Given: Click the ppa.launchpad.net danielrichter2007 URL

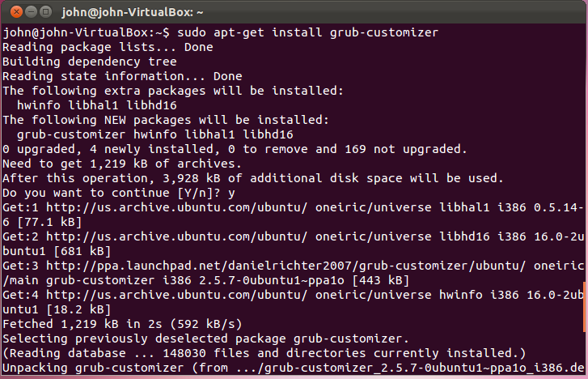Looking at the screenshot, I should 286,266.
